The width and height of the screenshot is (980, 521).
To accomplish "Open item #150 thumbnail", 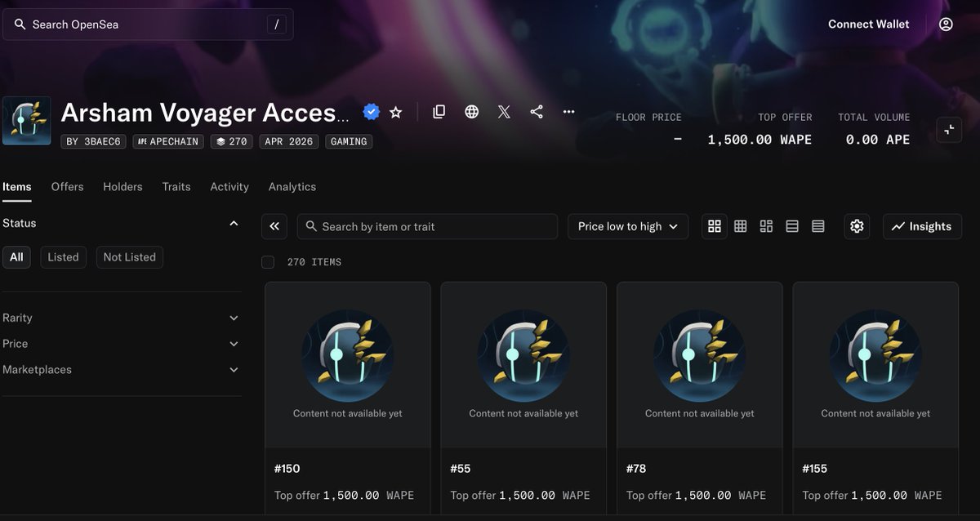I will click(x=348, y=364).
